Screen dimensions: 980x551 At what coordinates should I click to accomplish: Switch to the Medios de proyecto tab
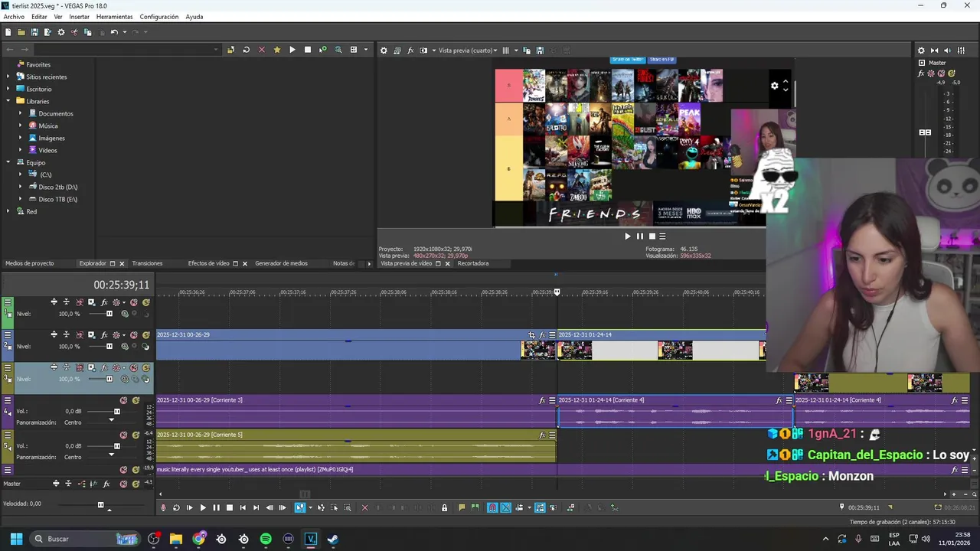29,263
